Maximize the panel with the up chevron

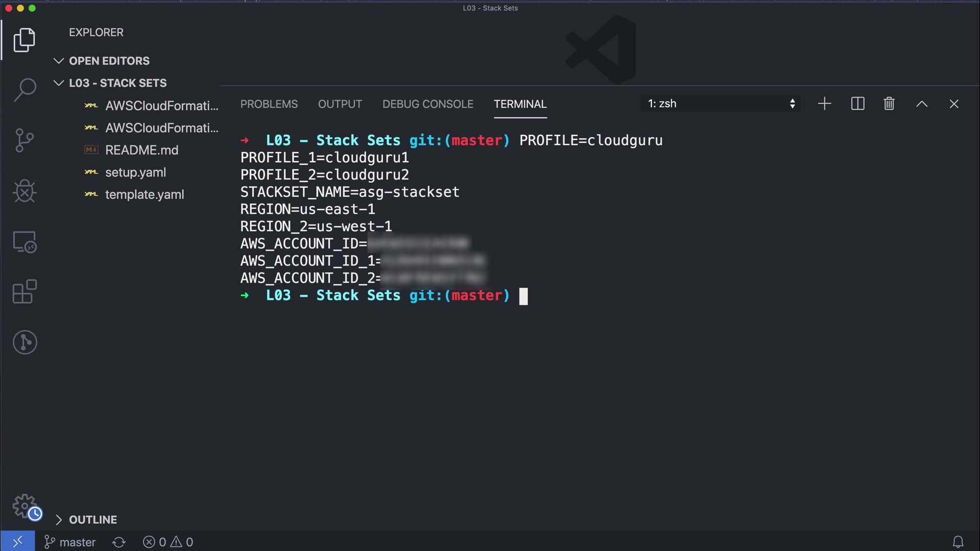coord(922,104)
